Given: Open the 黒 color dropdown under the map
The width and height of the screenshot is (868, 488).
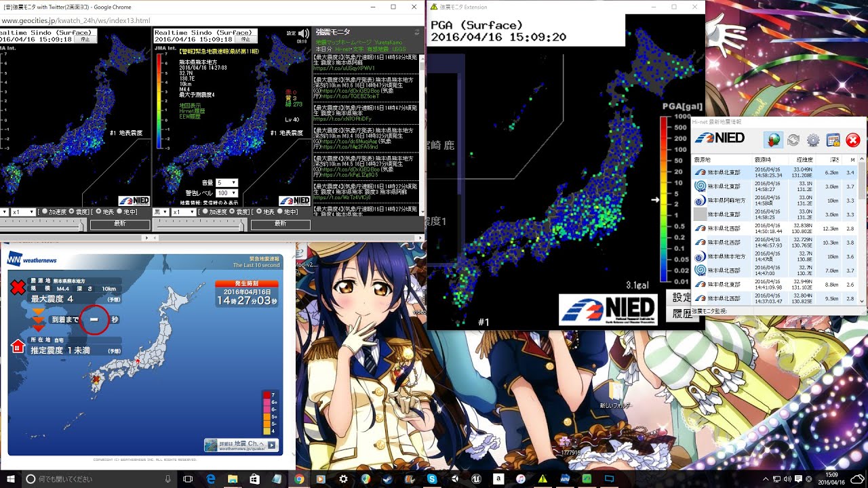Looking at the screenshot, I should tap(160, 212).
